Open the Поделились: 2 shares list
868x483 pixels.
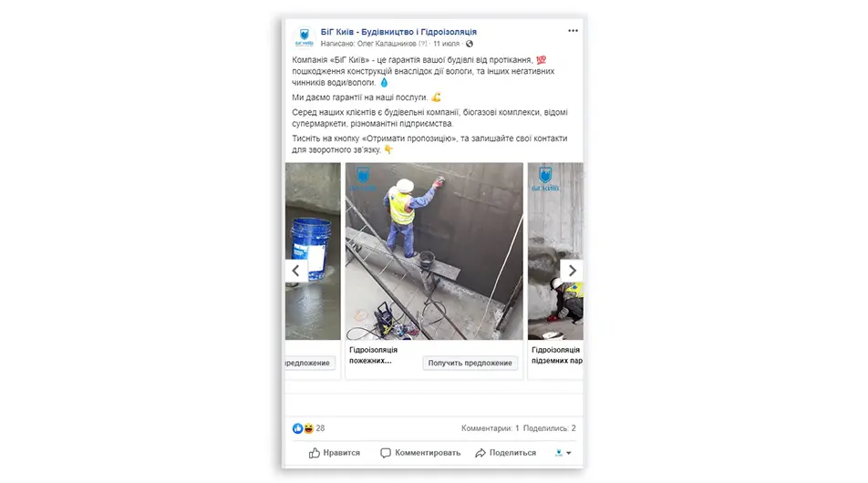(549, 428)
